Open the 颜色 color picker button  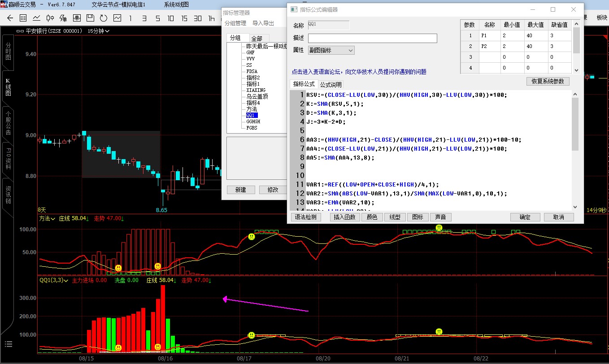pyautogui.click(x=372, y=217)
